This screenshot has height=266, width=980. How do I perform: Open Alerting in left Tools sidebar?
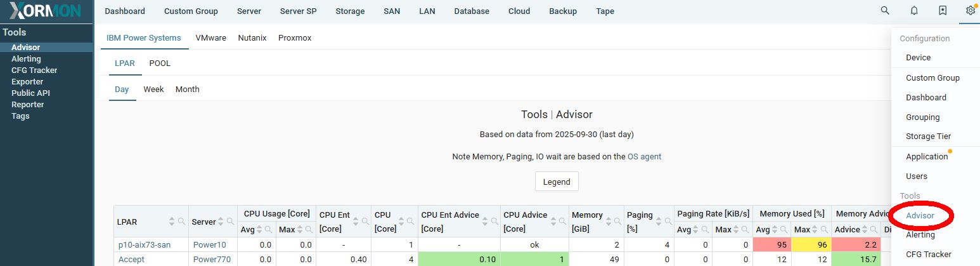pyautogui.click(x=26, y=59)
